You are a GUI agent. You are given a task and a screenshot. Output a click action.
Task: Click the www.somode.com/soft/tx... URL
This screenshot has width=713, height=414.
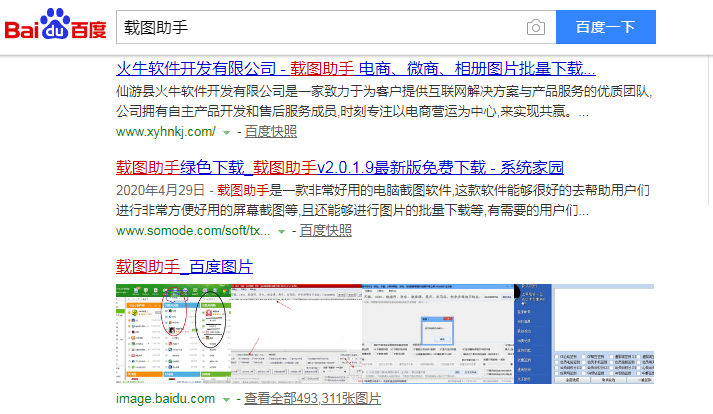[193, 231]
